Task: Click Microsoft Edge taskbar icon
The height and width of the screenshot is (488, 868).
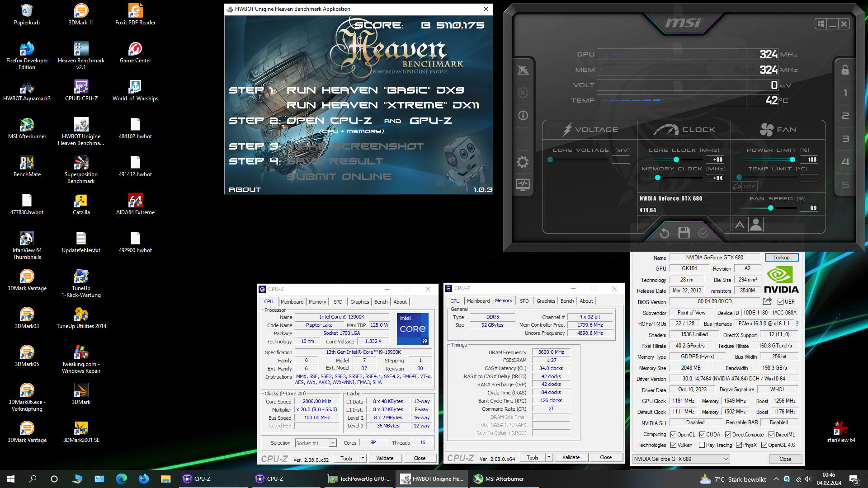Action: coord(122,479)
